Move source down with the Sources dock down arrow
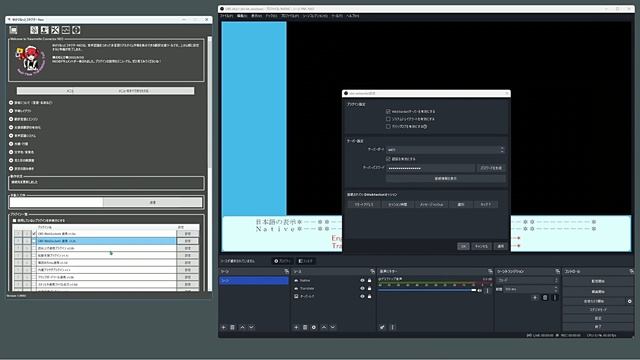Viewport: 640px width, 360px height. click(x=333, y=327)
